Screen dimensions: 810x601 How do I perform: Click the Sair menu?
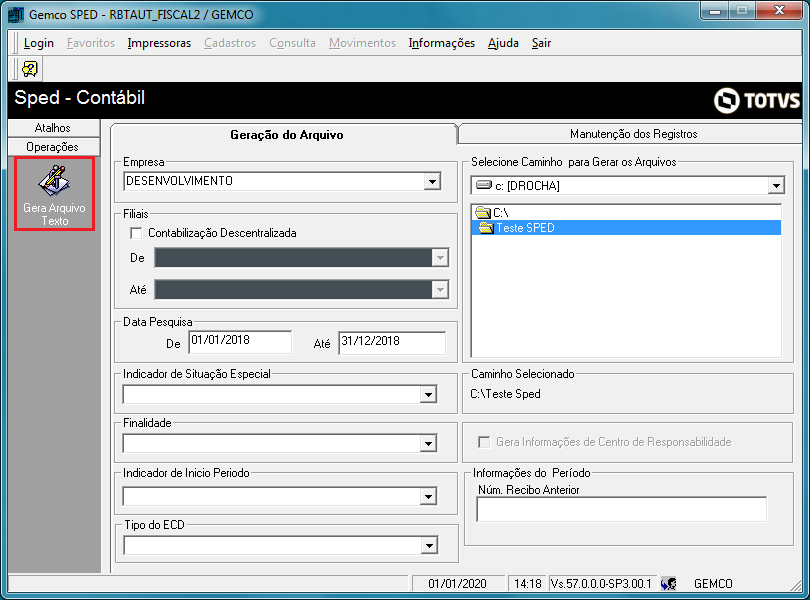[541, 43]
